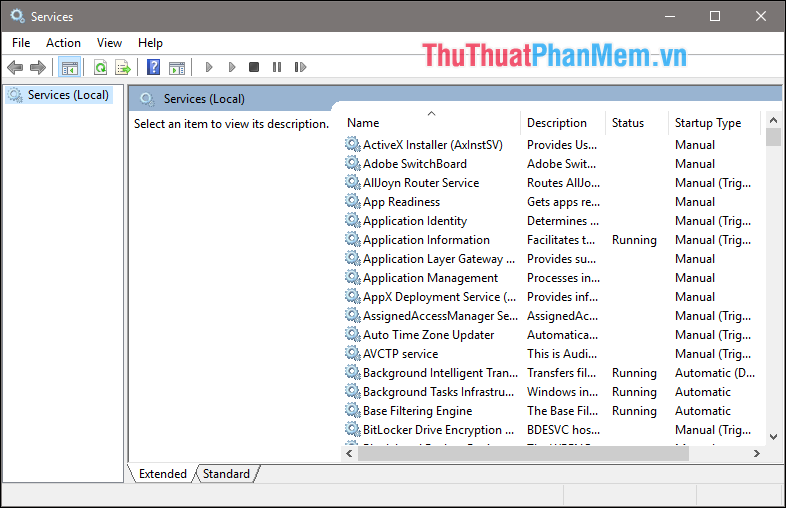786x508 pixels.
Task: Click 'BDESVC hos...' description cell
Action: [563, 430]
